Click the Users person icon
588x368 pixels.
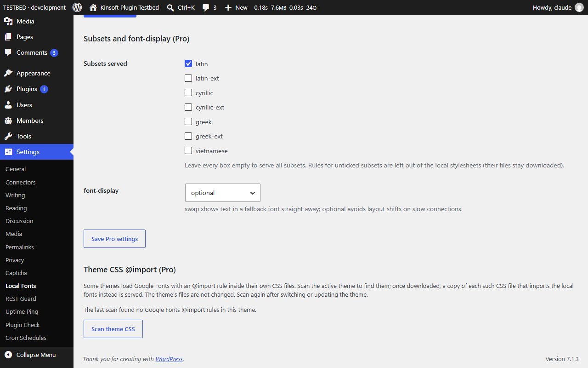tap(8, 105)
